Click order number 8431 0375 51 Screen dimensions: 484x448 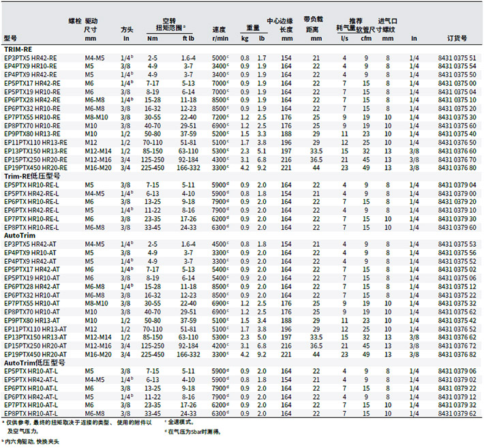pyautogui.click(x=457, y=58)
